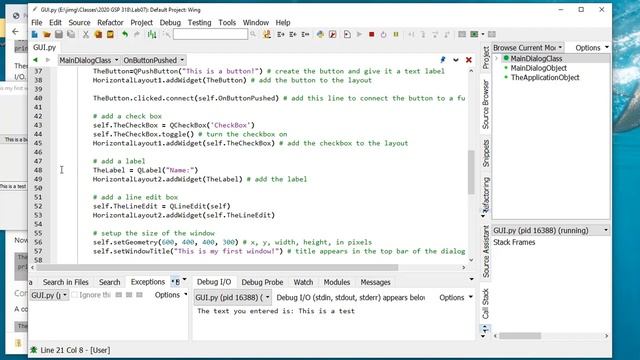Click the split-view icon at toolbar end
Screen dimensions: 640x360
pos(492,35)
